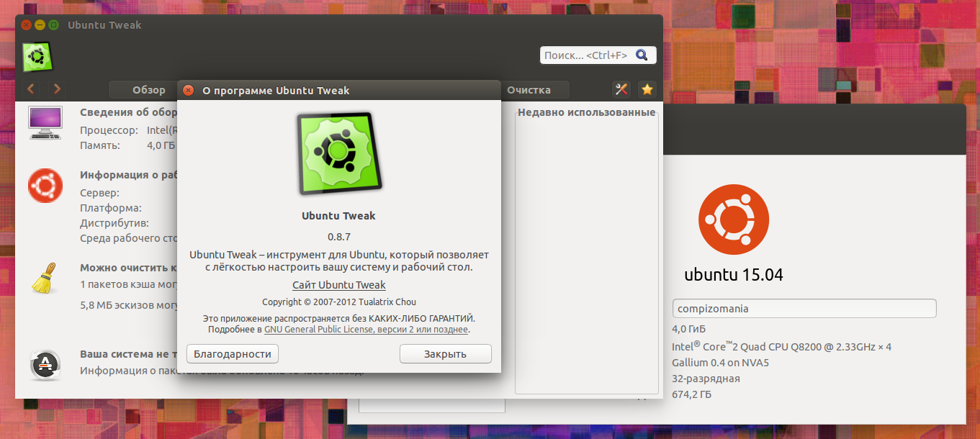Click the orange Ubuntu logo in Details window

coord(734,219)
